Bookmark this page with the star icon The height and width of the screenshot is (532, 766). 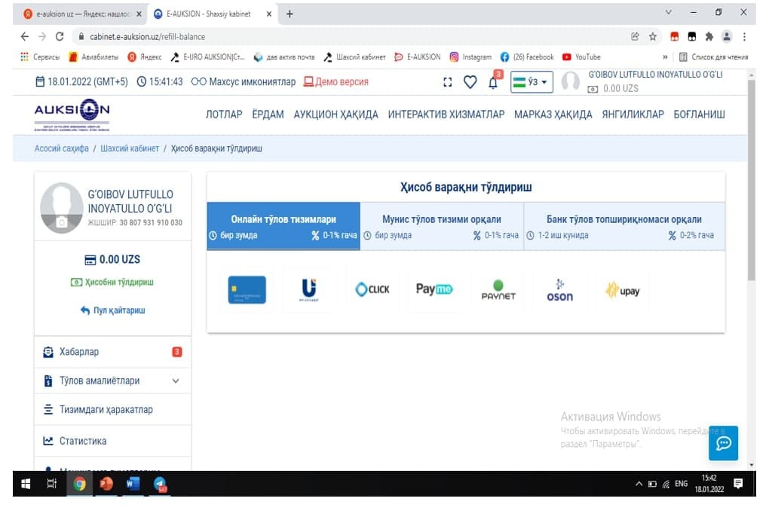653,37
